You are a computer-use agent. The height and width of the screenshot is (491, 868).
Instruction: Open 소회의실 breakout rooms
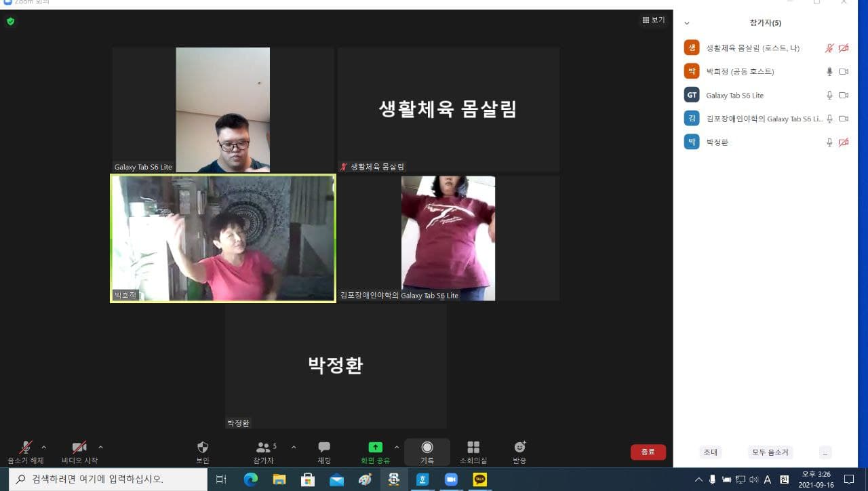tap(473, 452)
